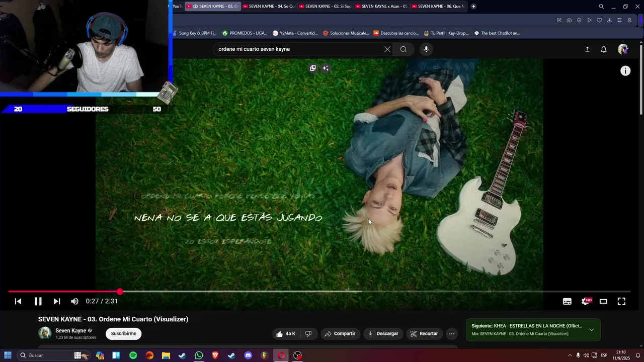Switch to theater mode
Screen dimensions: 644x362
[x=603, y=301]
